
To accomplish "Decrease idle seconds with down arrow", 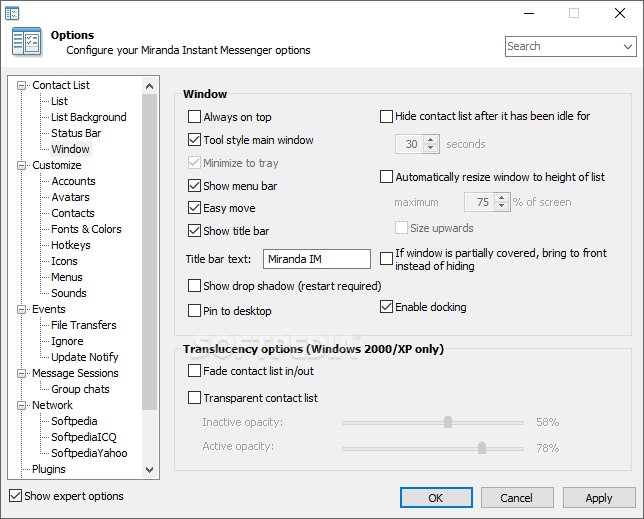I will [430, 148].
